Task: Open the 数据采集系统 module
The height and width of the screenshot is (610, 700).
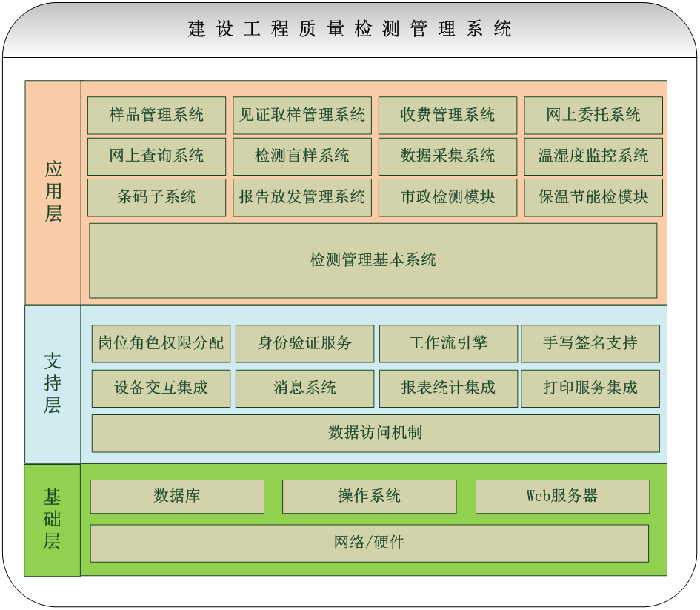Action: tap(448, 156)
